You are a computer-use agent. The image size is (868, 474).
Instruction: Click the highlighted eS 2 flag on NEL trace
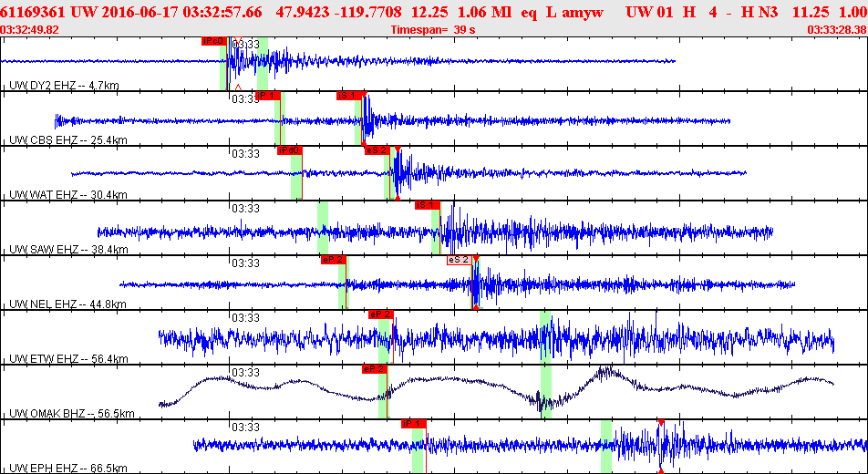click(459, 260)
